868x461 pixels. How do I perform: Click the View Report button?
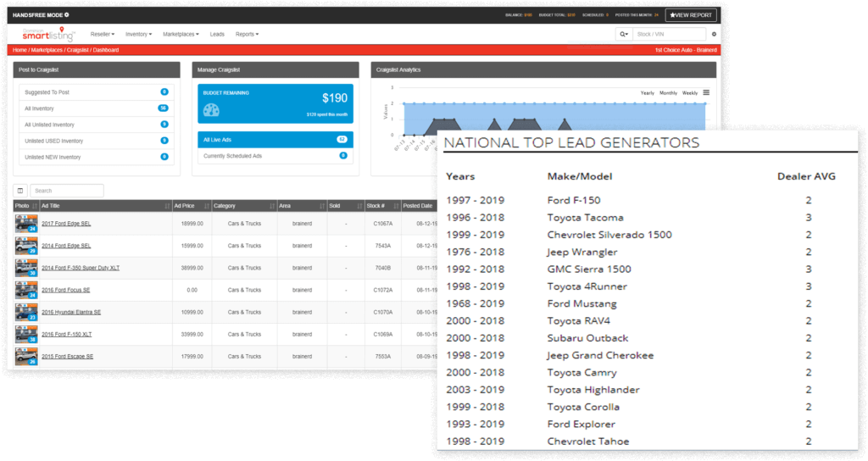pos(691,15)
